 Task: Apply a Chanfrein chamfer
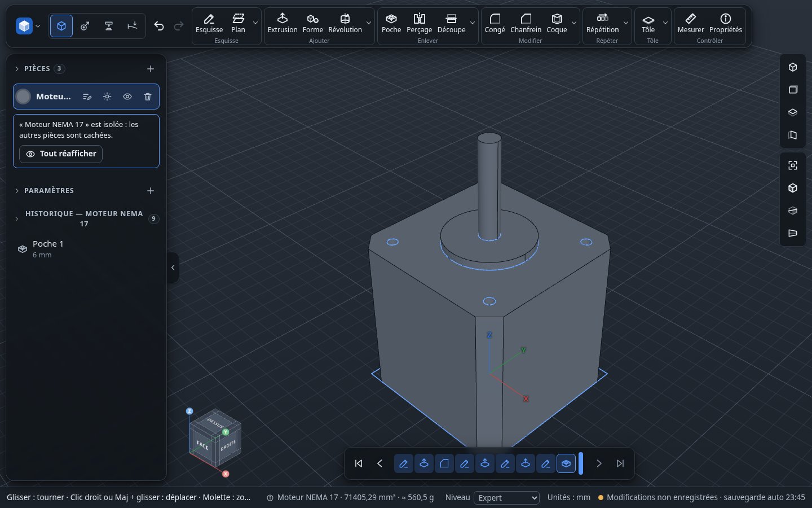(526, 23)
